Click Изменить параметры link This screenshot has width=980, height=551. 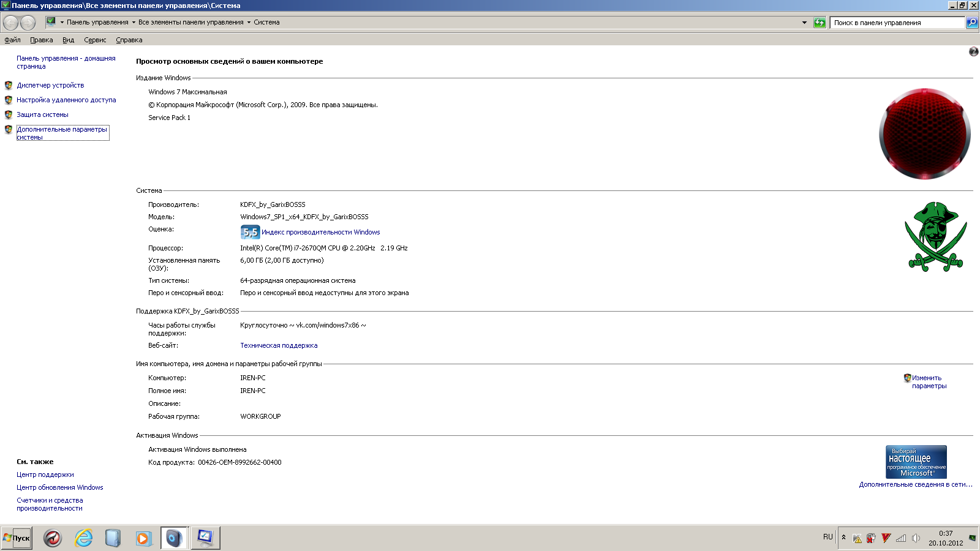(x=929, y=381)
